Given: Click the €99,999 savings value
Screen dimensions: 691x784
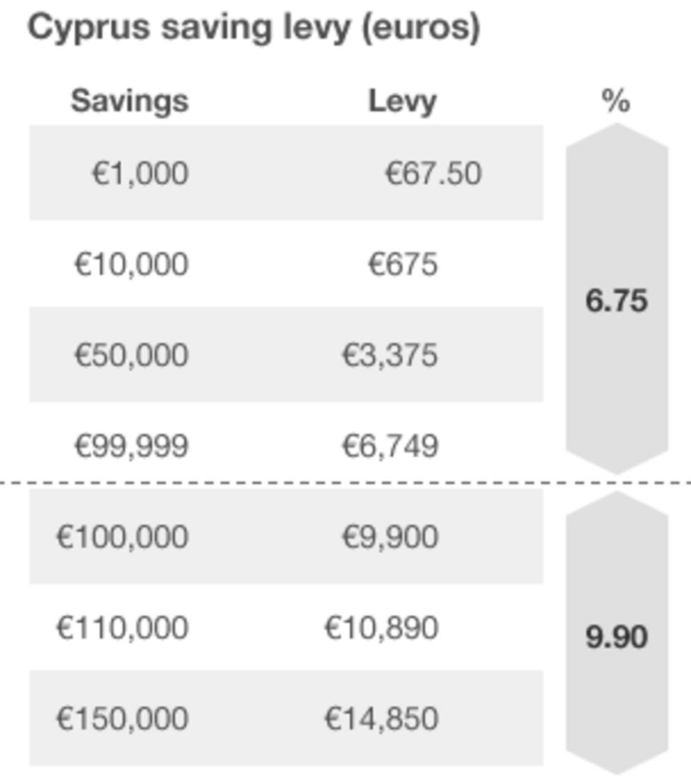Looking at the screenshot, I should click(131, 446).
